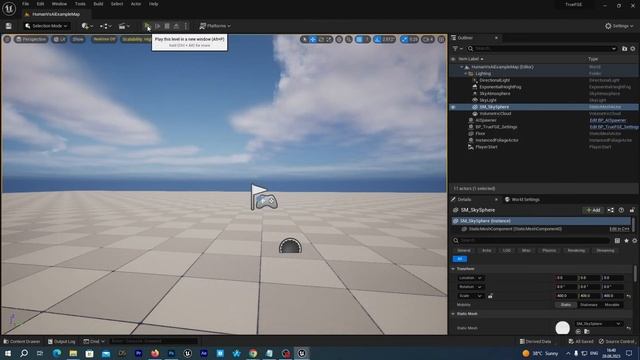Click the Unreal Engine logo icon

coord(9,9)
